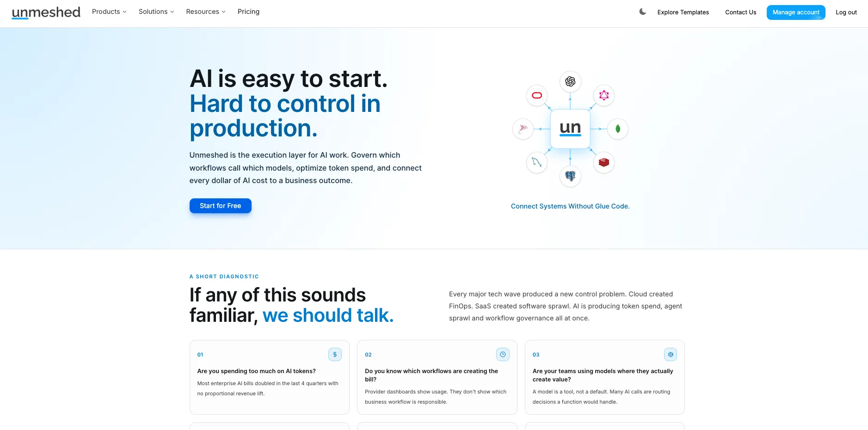The height and width of the screenshot is (430, 868).
Task: Open the "Do you know which workflows" card
Action: [x=437, y=377]
